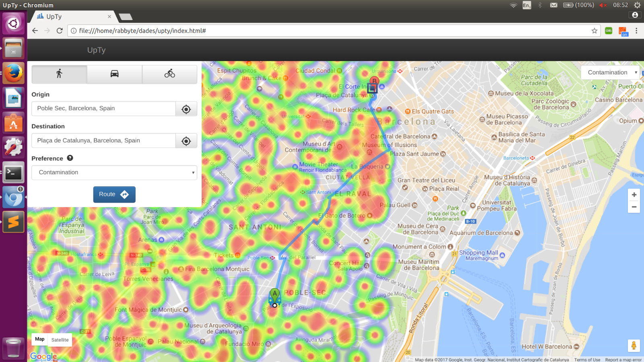Open the system power gear menu
Screen dimensions: 644x362
(x=637, y=5)
